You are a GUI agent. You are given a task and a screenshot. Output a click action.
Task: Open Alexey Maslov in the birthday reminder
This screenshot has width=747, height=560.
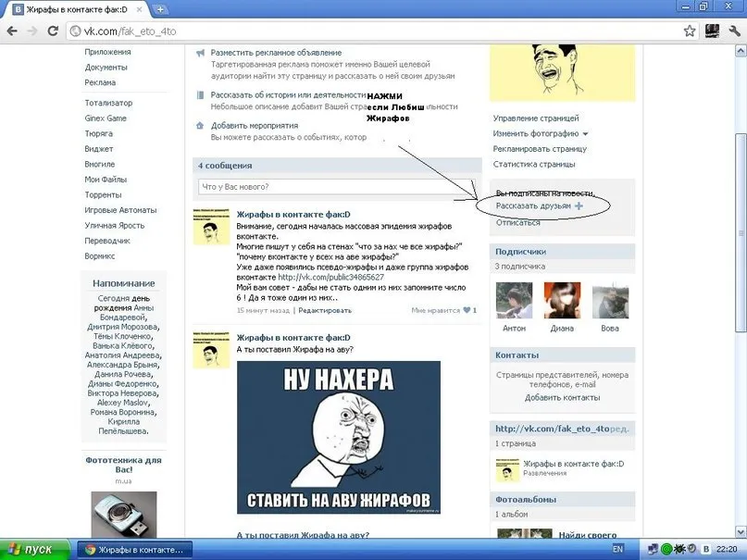point(123,403)
